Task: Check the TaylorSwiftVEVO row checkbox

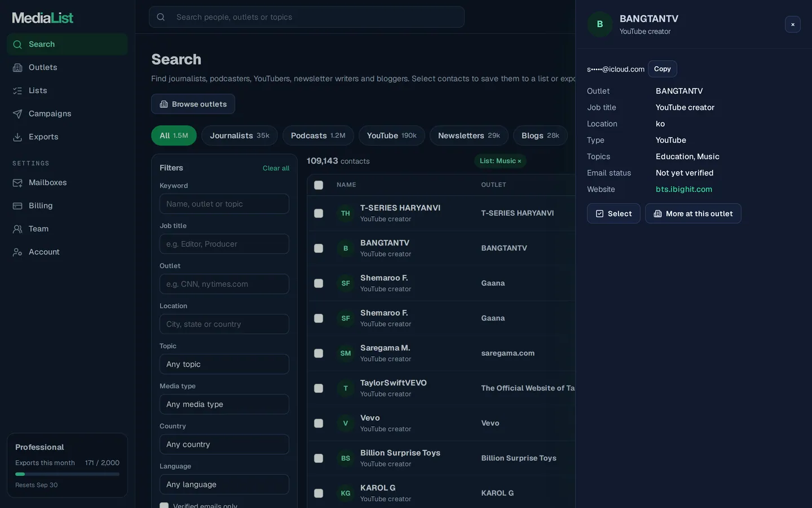Action: point(319,388)
